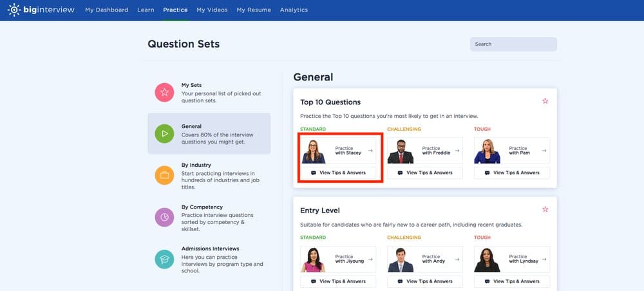The height and width of the screenshot is (291, 644).
Task: Open My Sets star icon
Action: coord(164,93)
